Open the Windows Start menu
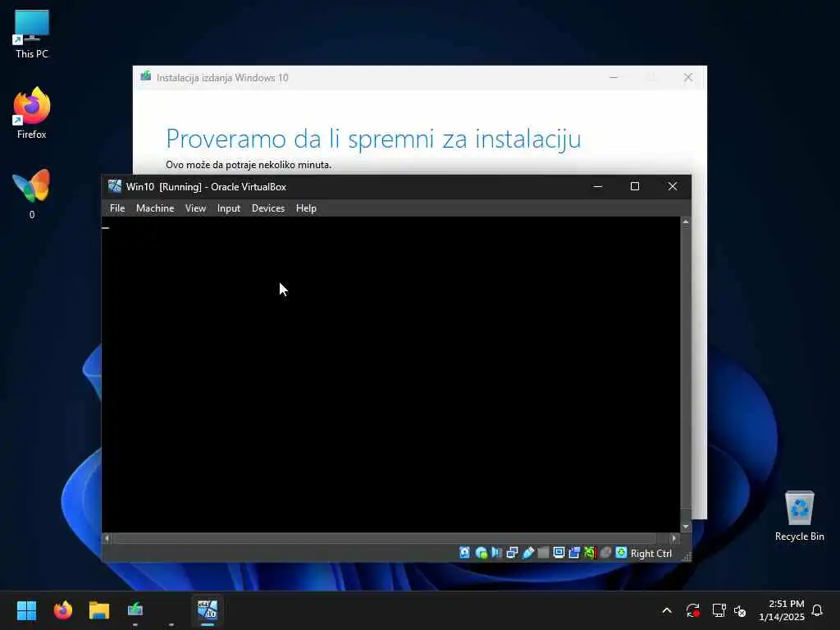840x630 pixels. coord(27,610)
